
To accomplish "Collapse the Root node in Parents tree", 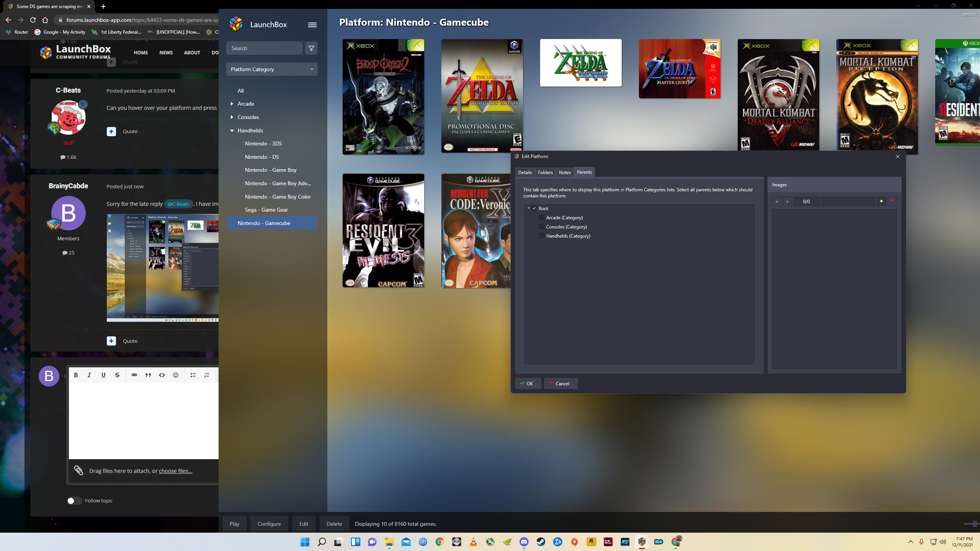I will 529,208.
